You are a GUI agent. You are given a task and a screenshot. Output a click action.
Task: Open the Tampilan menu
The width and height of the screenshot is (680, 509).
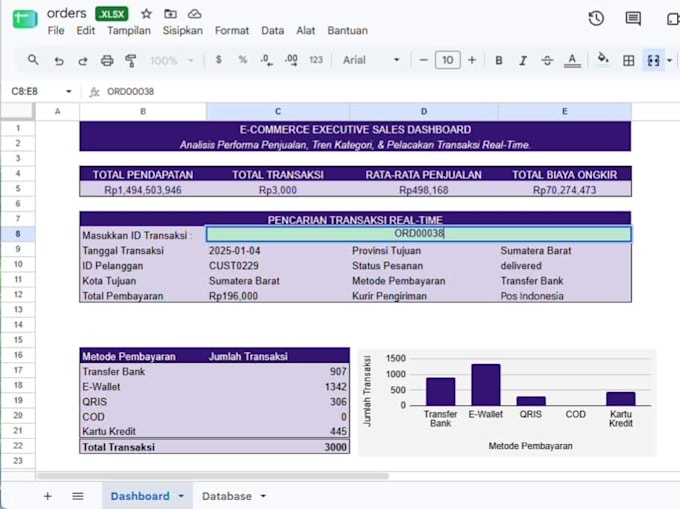129,30
